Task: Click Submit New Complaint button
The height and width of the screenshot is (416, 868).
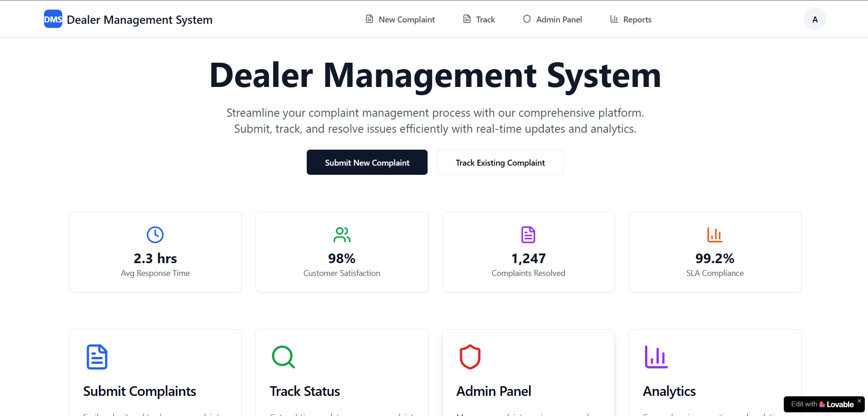Action: coord(367,162)
